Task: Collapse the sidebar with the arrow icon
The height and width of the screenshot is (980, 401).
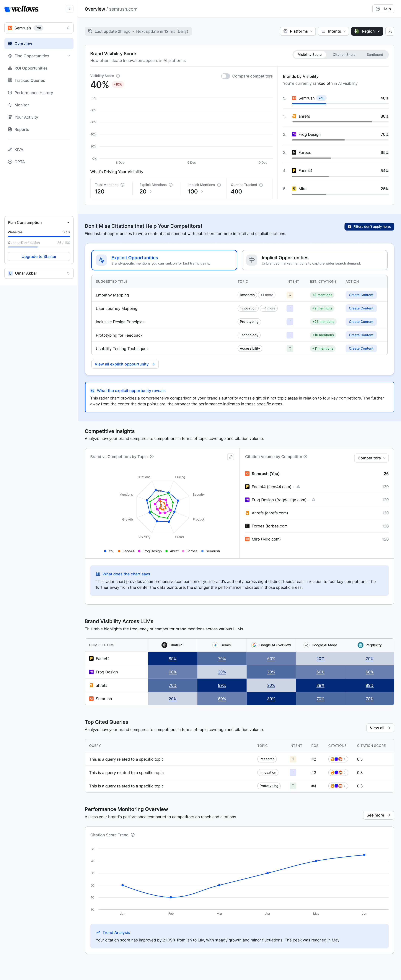Action: [69, 9]
